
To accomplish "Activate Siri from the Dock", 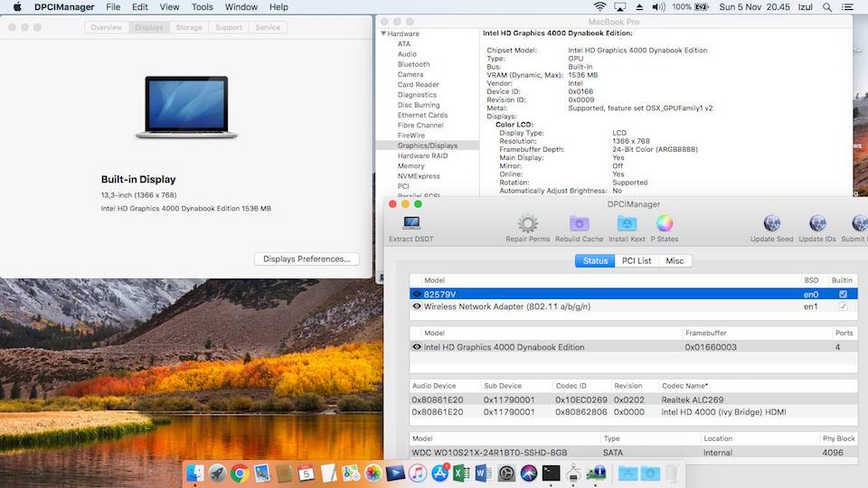I will (x=529, y=473).
